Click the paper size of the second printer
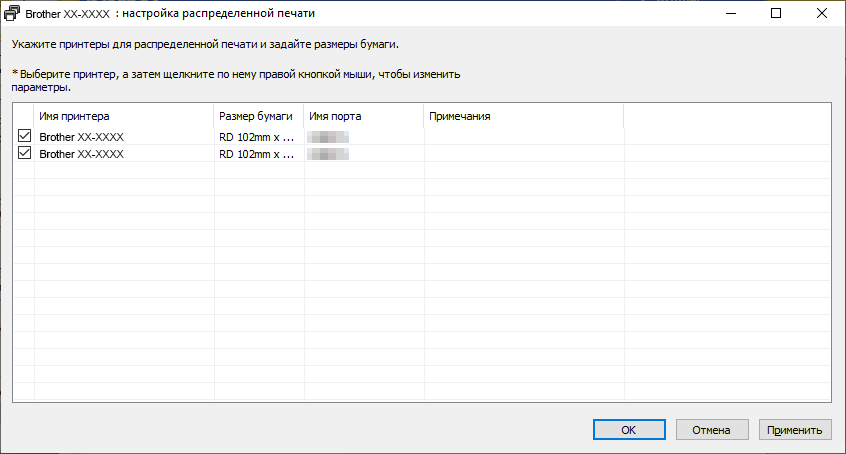Image resolution: width=846 pixels, height=454 pixels. point(257,155)
